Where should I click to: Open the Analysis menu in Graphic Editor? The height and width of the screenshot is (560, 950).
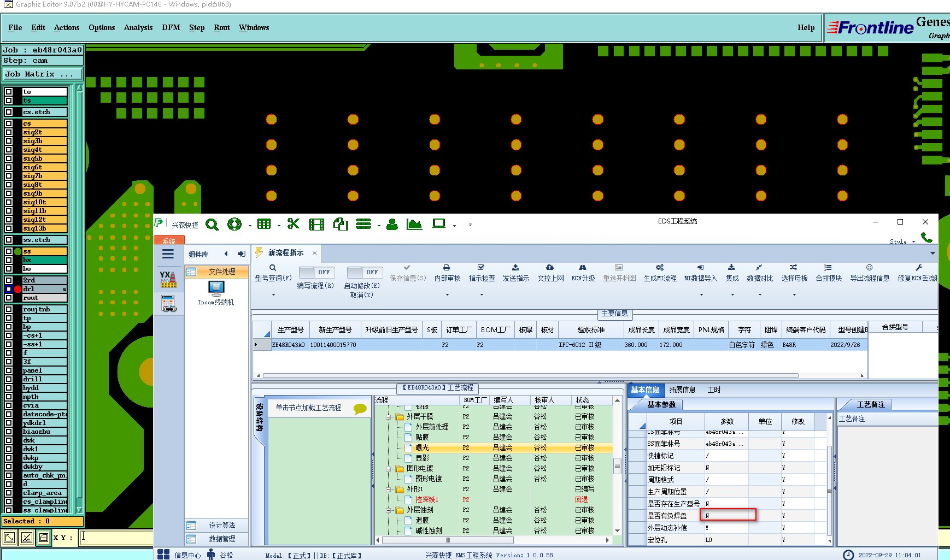point(138,27)
